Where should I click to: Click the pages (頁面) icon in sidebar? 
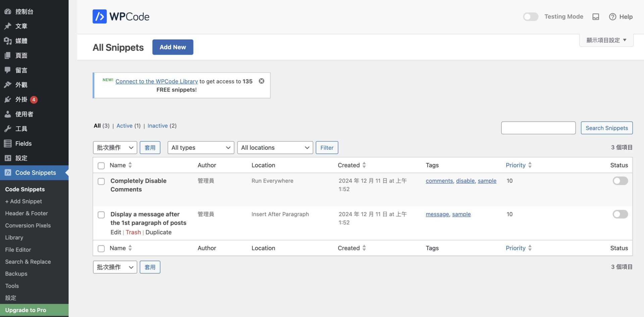[x=8, y=56]
